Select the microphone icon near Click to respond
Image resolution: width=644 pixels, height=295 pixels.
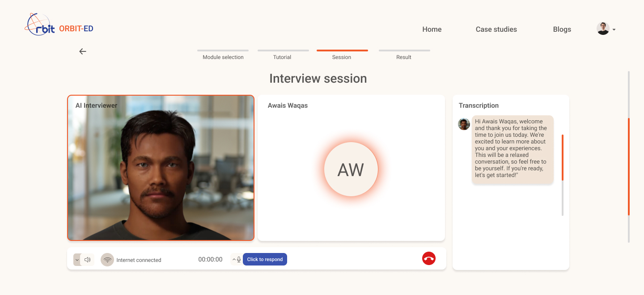(238, 259)
